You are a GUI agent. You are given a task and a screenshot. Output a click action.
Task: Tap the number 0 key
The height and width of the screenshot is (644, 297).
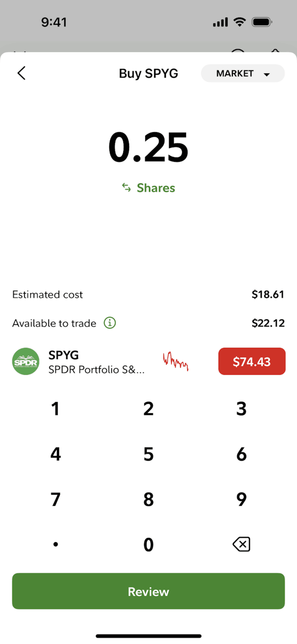tap(148, 544)
